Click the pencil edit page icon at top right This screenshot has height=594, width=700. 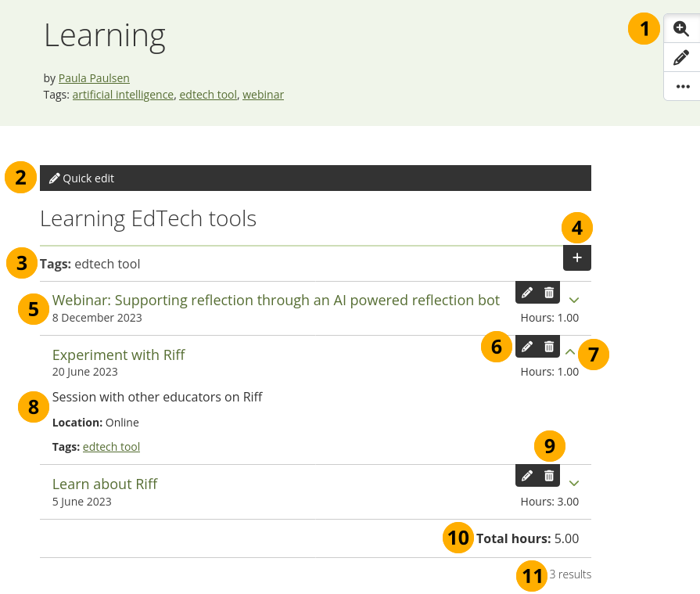click(681, 57)
